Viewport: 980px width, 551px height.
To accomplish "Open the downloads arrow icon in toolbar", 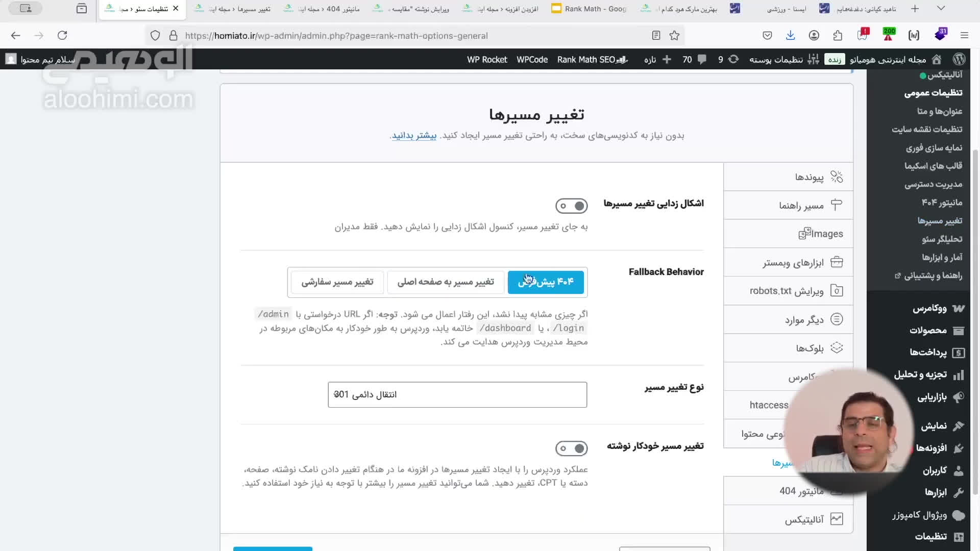I will [x=790, y=36].
